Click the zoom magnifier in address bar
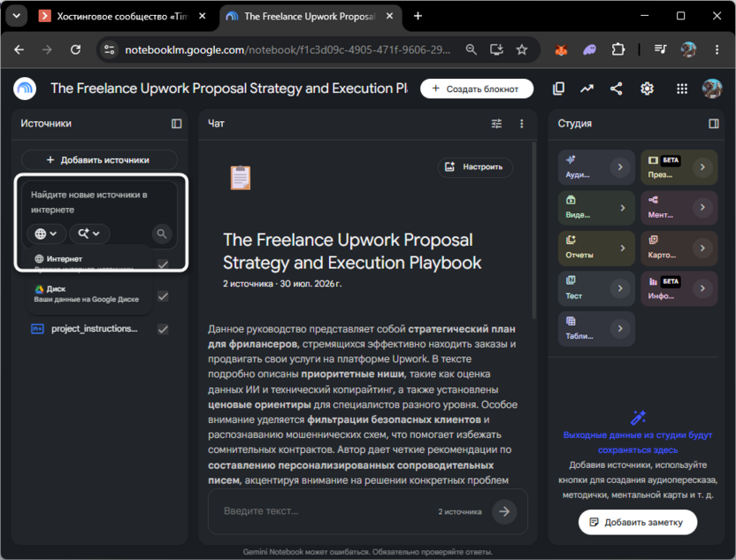The image size is (736, 560). pyautogui.click(x=471, y=50)
